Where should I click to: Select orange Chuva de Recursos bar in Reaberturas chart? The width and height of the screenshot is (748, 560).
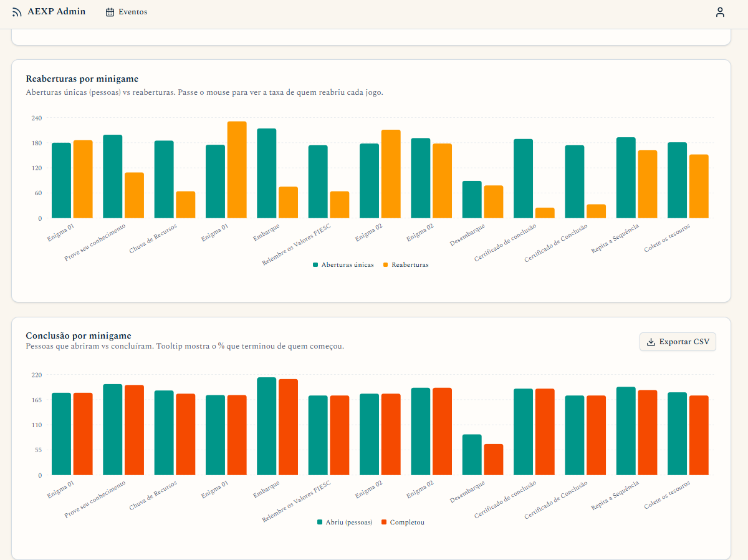pos(186,205)
